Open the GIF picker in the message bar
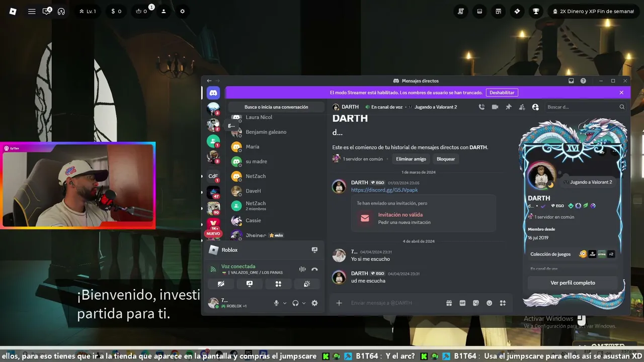The height and width of the screenshot is (362, 644). click(x=462, y=303)
